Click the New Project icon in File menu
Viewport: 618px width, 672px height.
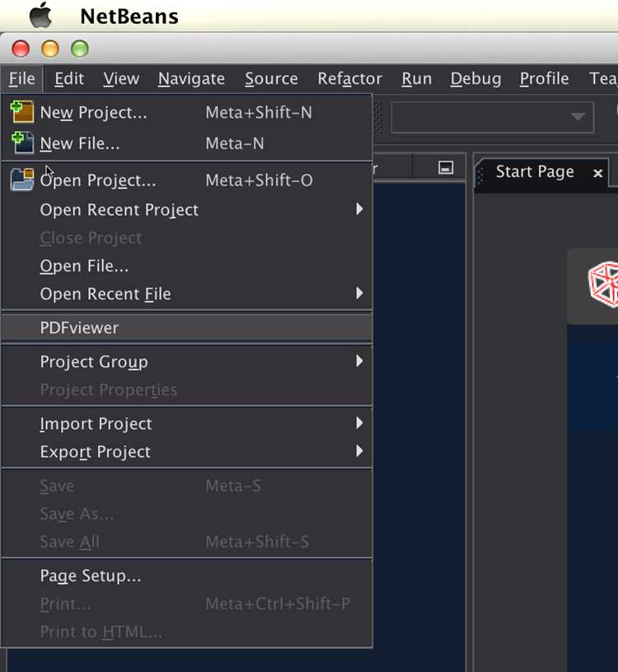click(x=22, y=112)
